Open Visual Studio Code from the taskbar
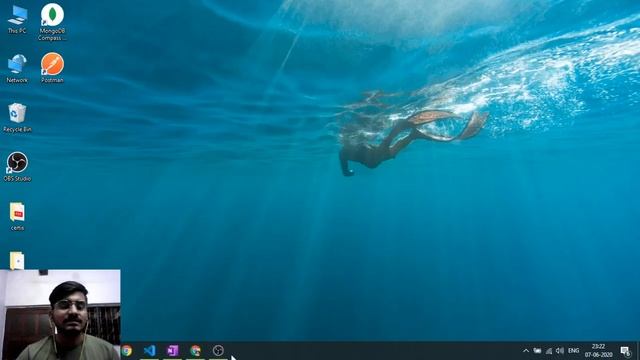The height and width of the screenshot is (360, 640). coord(150,351)
